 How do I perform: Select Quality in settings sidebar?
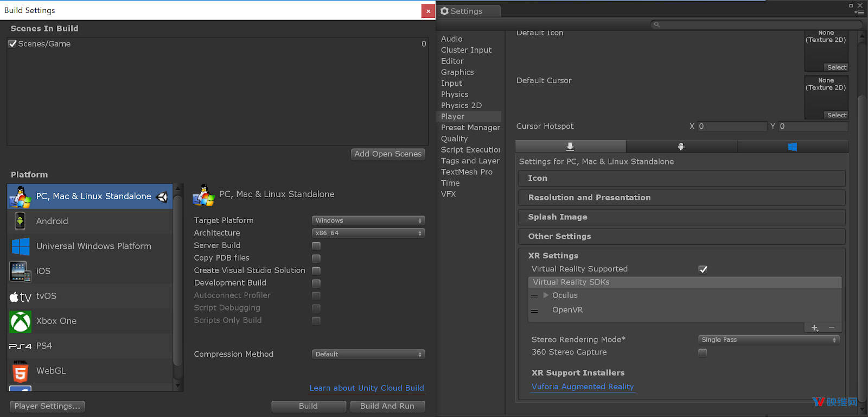click(x=454, y=139)
